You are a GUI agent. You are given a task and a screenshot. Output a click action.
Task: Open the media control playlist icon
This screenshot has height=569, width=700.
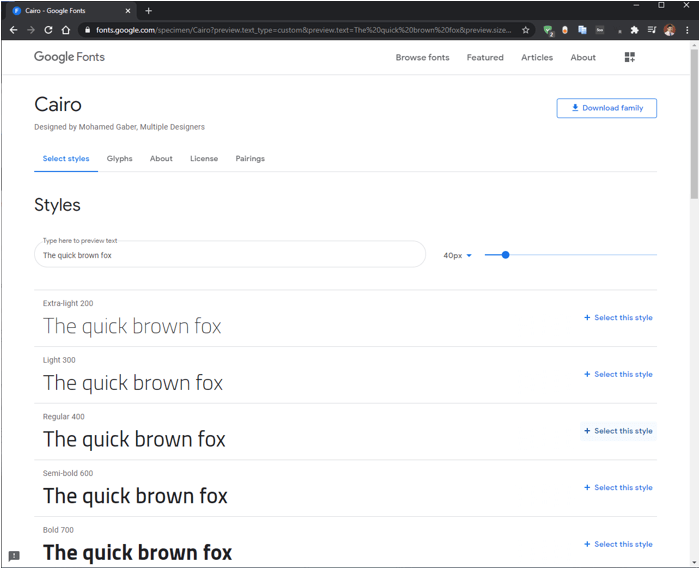point(652,30)
